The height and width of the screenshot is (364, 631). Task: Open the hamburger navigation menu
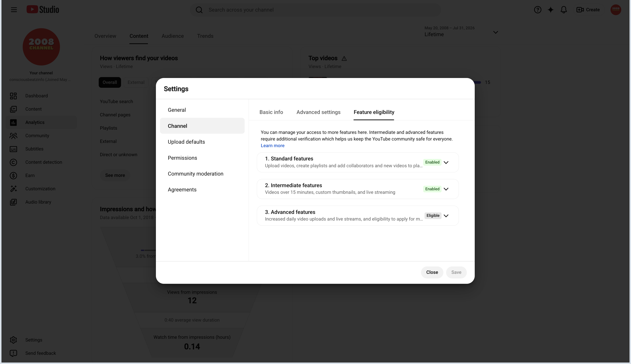(x=14, y=10)
